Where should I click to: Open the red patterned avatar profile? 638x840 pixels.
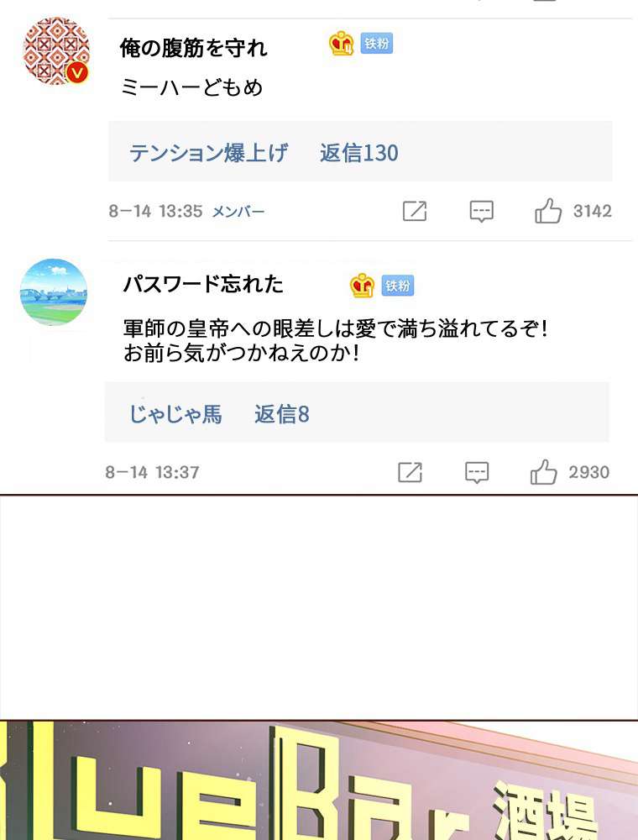pos(56,51)
